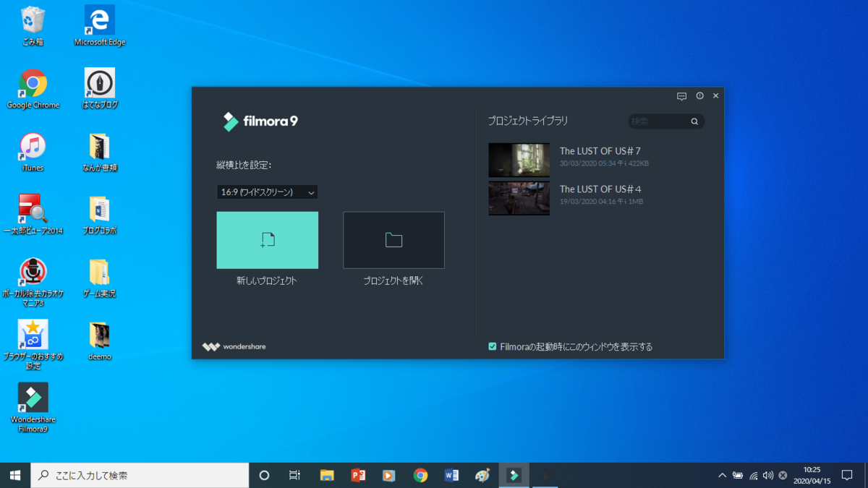
Task: Select the project title The LUST OF US#7
Action: 600,151
